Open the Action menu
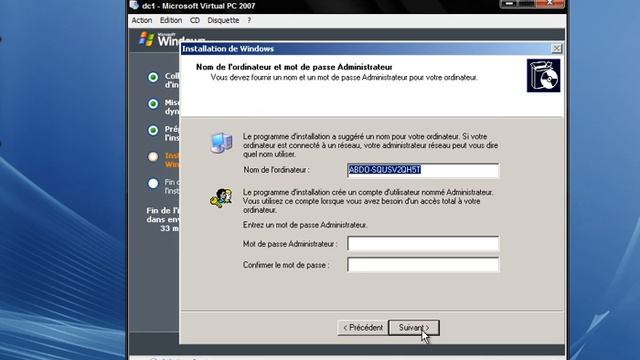The image size is (640, 360). [x=142, y=20]
